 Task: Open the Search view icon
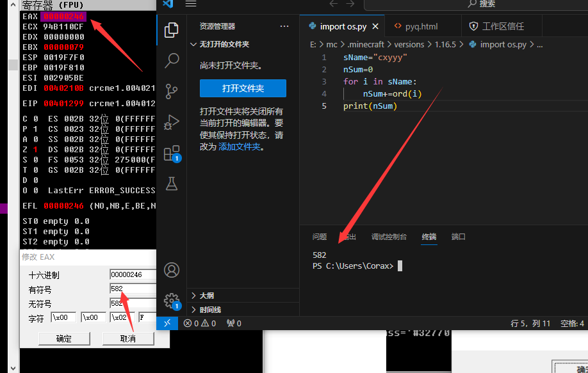pyautogui.click(x=172, y=61)
